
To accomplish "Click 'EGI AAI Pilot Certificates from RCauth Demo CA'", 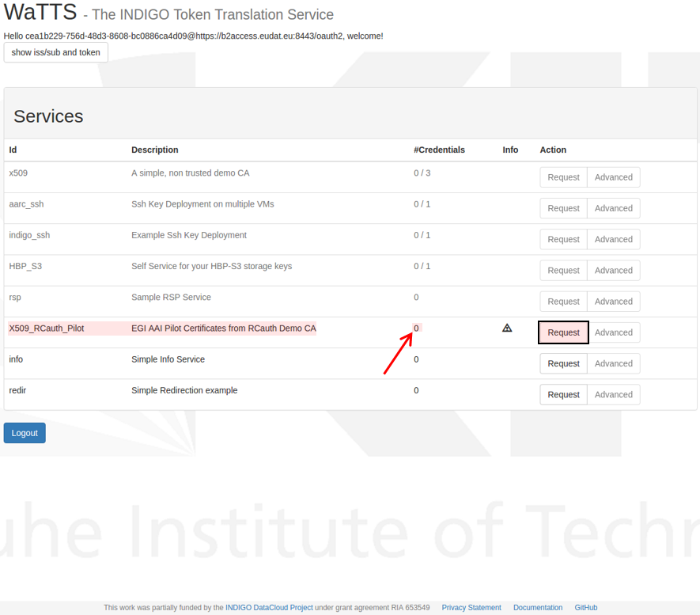I will coord(224,328).
